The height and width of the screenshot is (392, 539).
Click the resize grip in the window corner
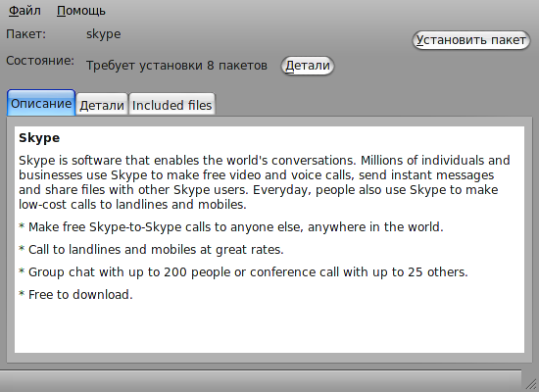tap(531, 384)
